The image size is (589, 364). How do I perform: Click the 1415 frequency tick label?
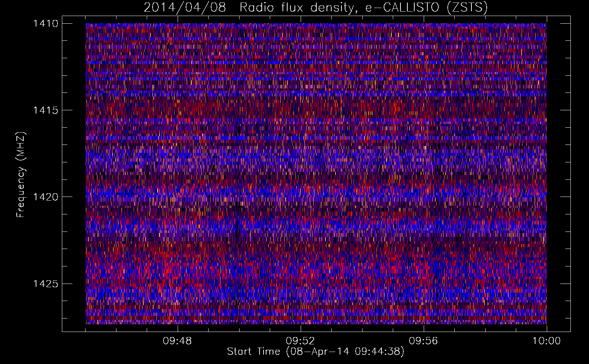[46, 110]
